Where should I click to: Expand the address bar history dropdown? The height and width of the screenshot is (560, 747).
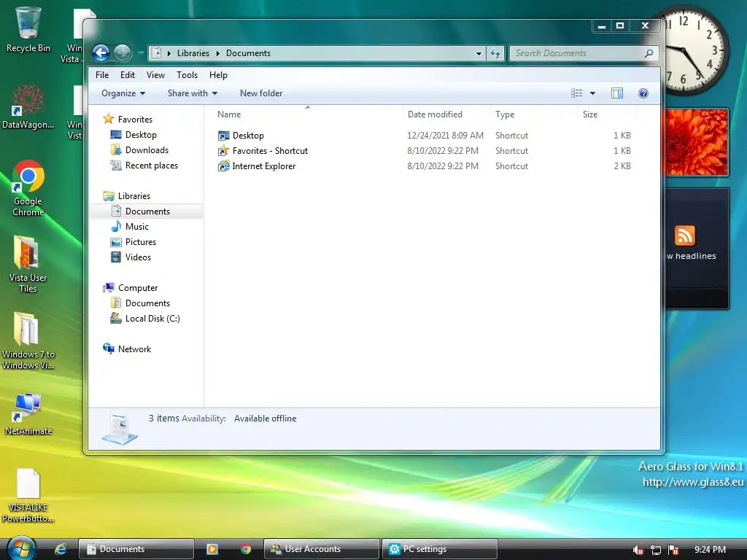pos(479,53)
